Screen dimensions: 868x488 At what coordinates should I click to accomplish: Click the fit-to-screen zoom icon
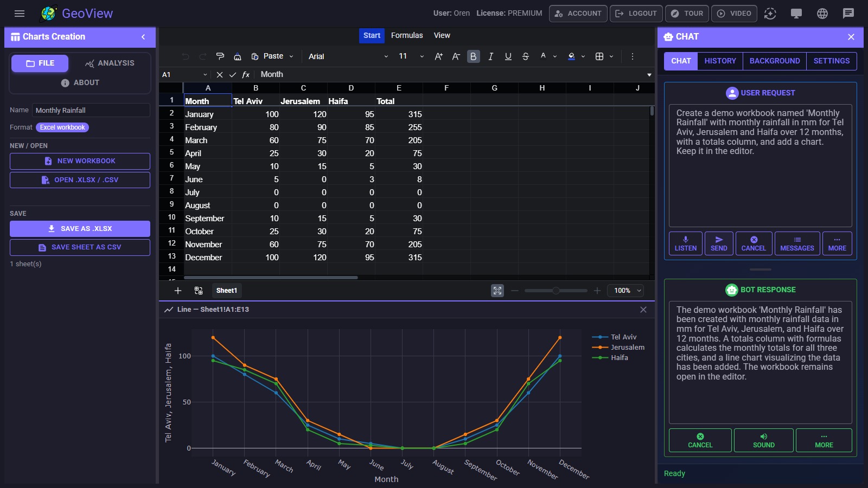tap(497, 291)
